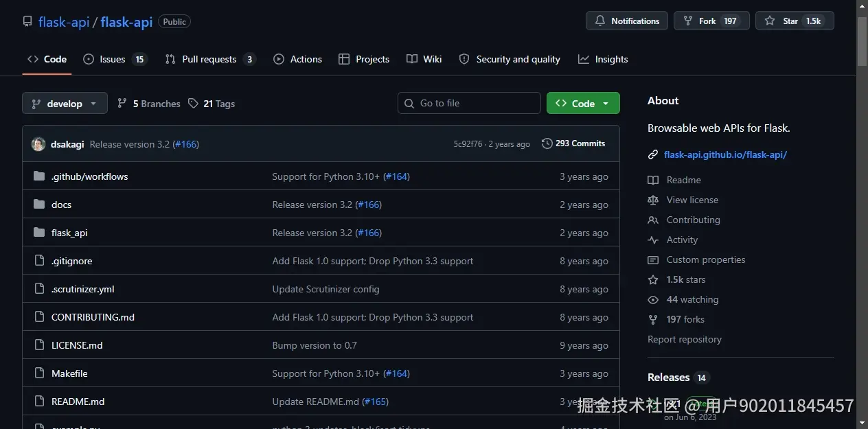Screen dimensions: 868x429
Task: Open pull request #164 in .github/workflows row
Action: coord(396,176)
